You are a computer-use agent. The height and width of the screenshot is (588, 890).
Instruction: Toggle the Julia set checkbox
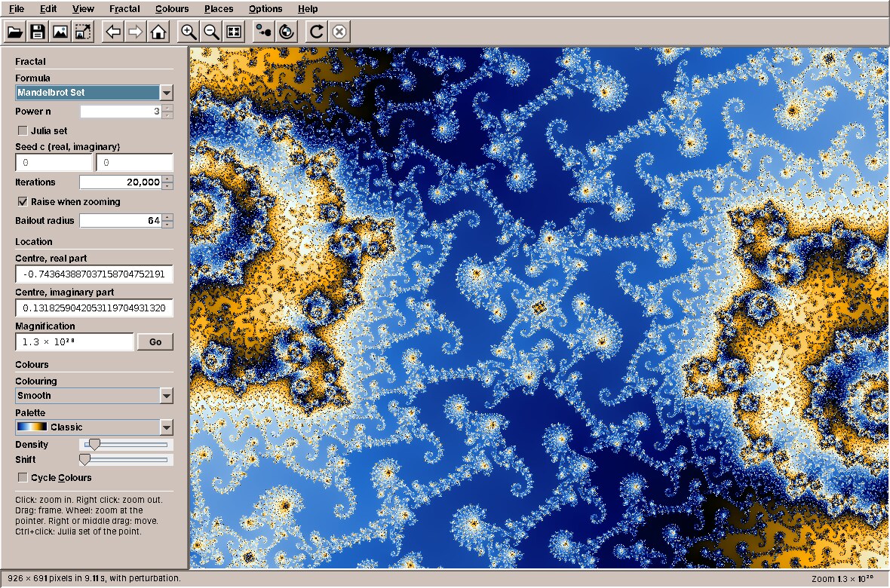pos(23,130)
